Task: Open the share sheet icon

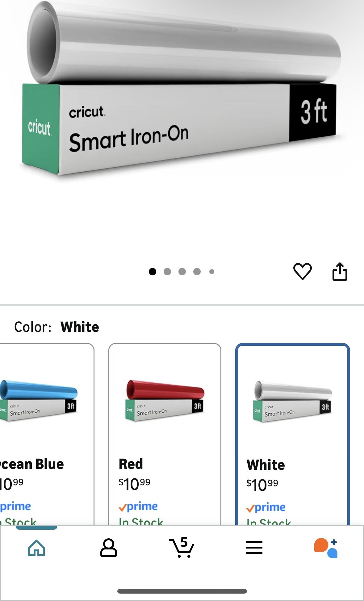Action: [x=340, y=271]
